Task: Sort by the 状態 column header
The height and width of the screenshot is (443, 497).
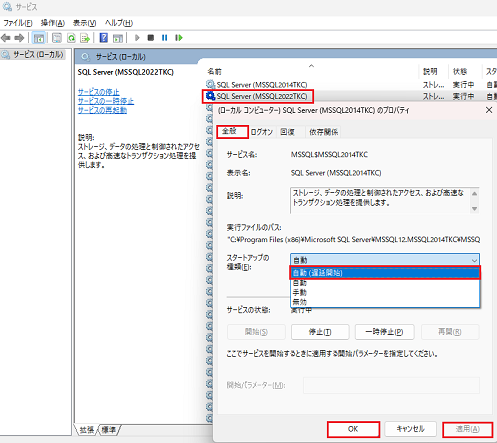Action: point(460,71)
